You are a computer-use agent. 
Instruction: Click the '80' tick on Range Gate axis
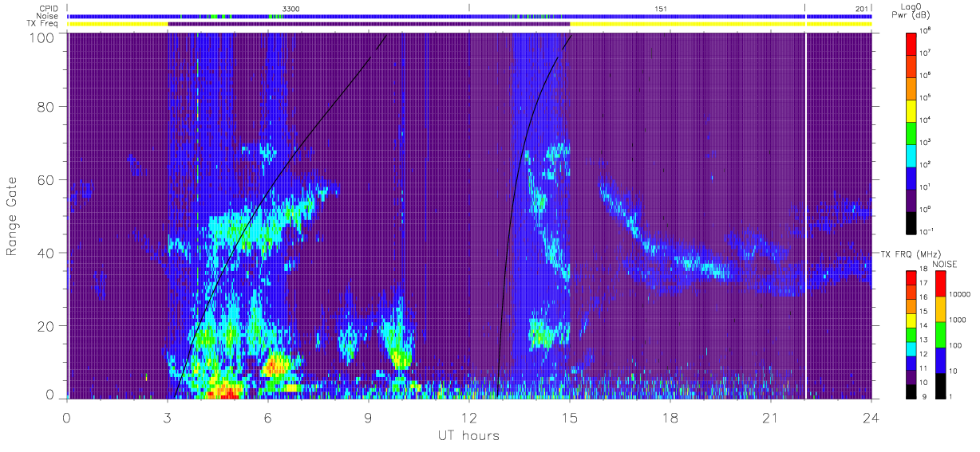click(x=47, y=107)
